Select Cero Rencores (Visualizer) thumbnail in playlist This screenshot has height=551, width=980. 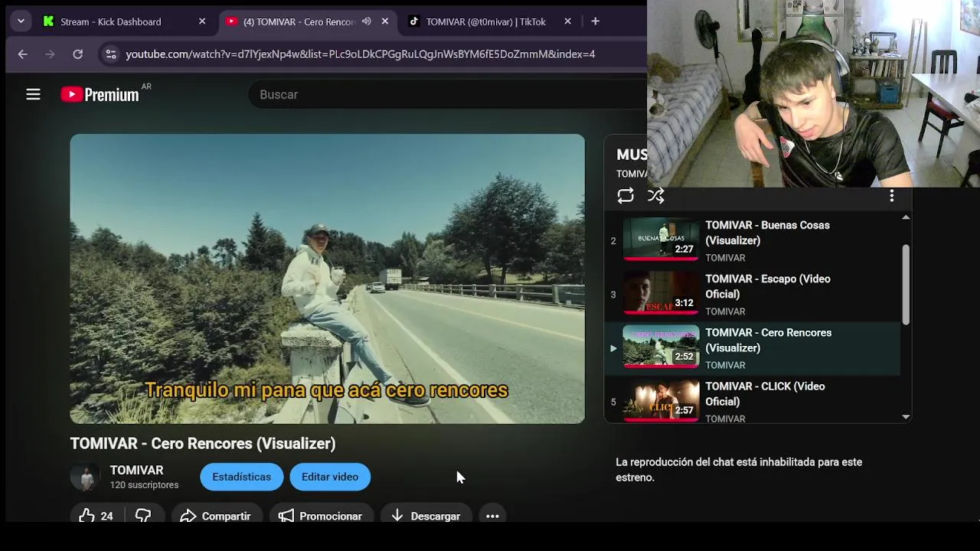661,347
